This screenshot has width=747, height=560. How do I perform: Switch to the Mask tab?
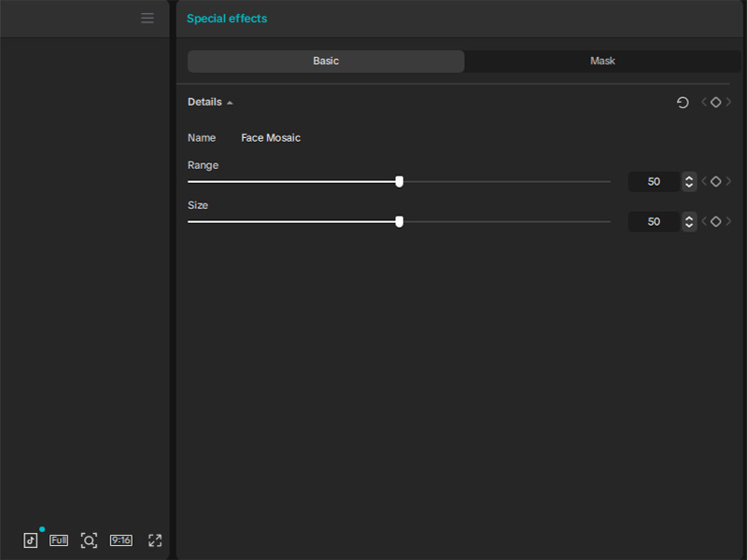coord(602,61)
